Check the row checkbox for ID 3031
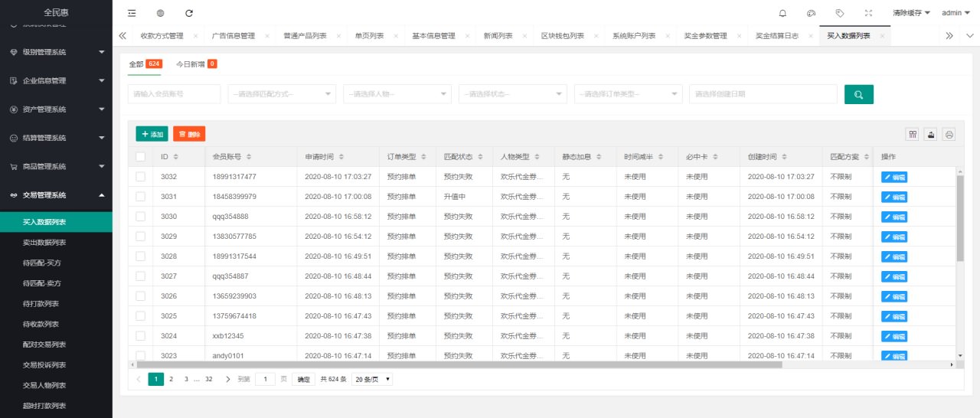The height and width of the screenshot is (418, 980). coord(140,197)
